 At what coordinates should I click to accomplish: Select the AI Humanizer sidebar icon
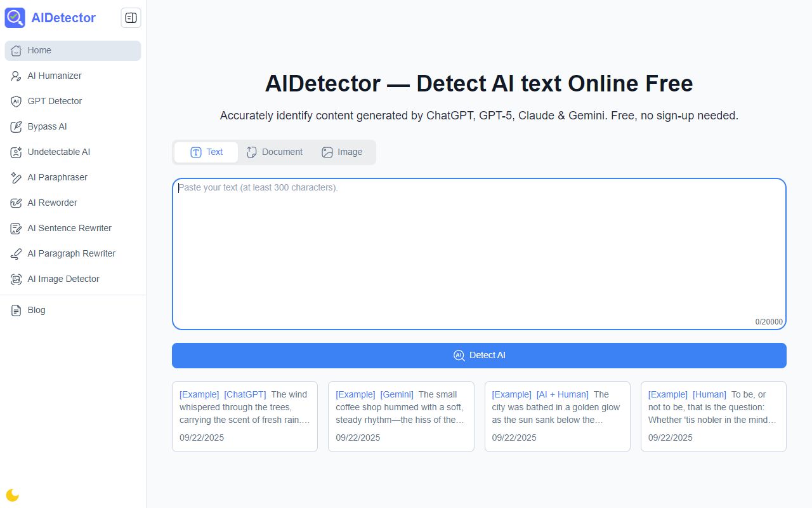point(16,76)
